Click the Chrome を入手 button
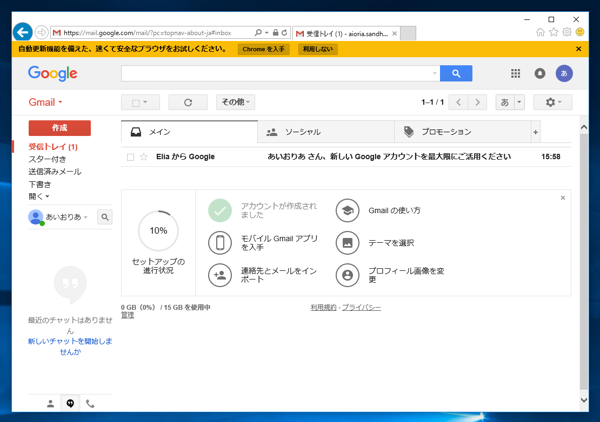The width and height of the screenshot is (600, 422). pos(263,49)
